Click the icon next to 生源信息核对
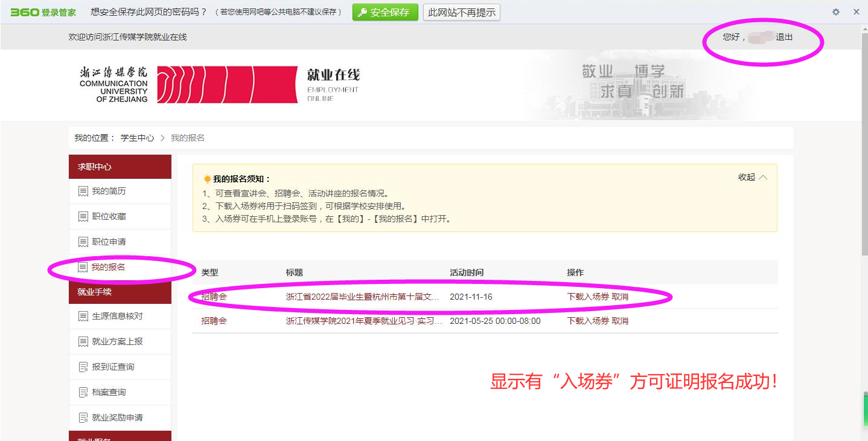868x441 pixels. tap(83, 317)
